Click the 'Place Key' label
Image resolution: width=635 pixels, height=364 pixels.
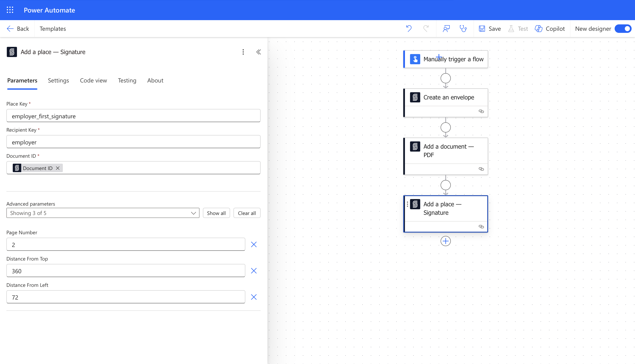[17, 104]
